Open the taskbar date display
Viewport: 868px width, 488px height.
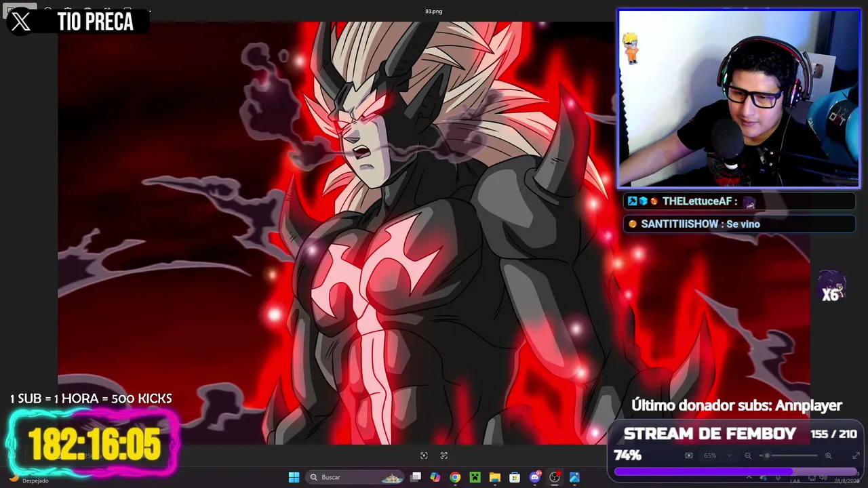pos(846,481)
